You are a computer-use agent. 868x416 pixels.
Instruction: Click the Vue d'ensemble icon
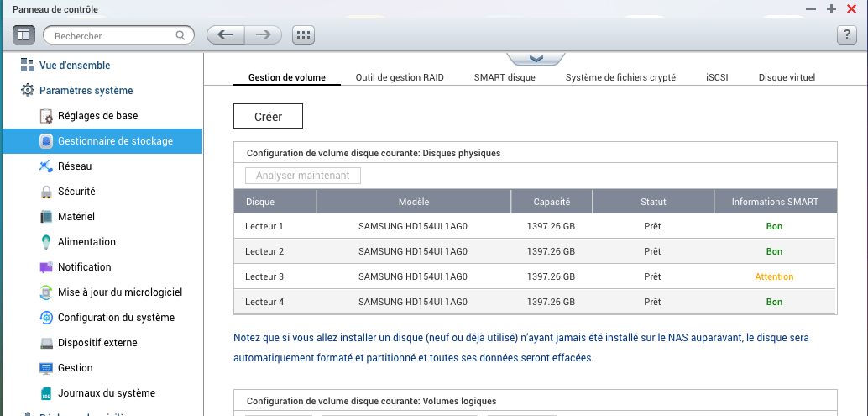click(27, 65)
